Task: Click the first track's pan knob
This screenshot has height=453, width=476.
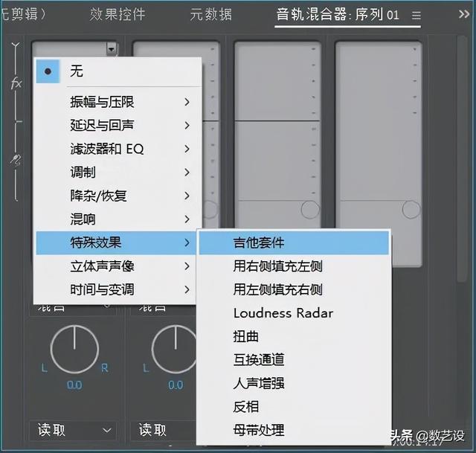Action: pyautogui.click(x=74, y=349)
